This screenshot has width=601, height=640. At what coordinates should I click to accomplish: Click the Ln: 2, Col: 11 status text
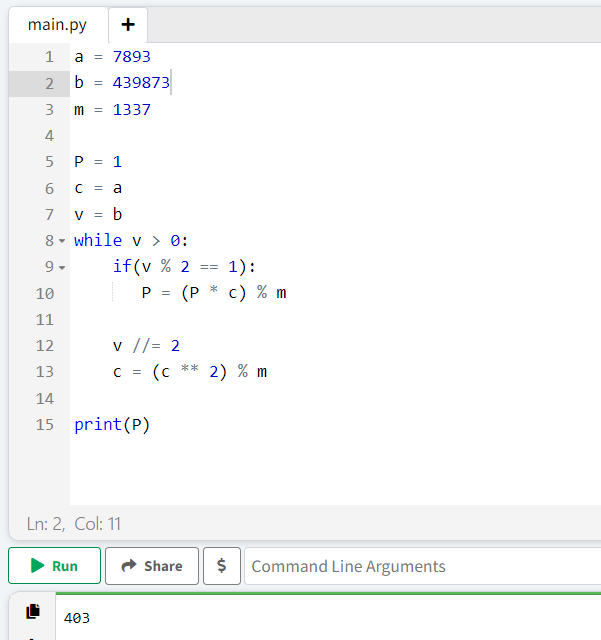click(x=74, y=524)
